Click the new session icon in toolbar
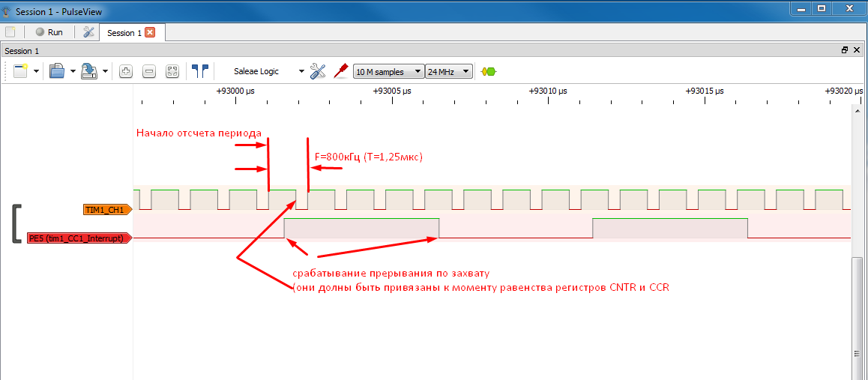The width and height of the screenshot is (868, 380). tap(20, 71)
